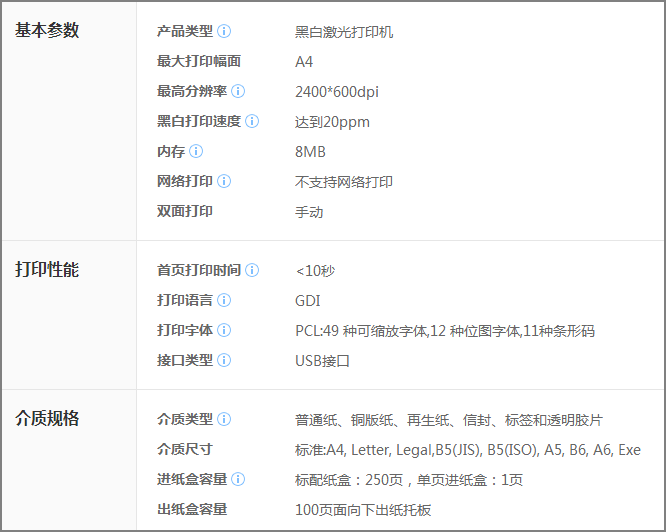This screenshot has width=666, height=532.
Task: Click the value starting 标准:A4, Letter
Action: pyautogui.click(x=468, y=450)
